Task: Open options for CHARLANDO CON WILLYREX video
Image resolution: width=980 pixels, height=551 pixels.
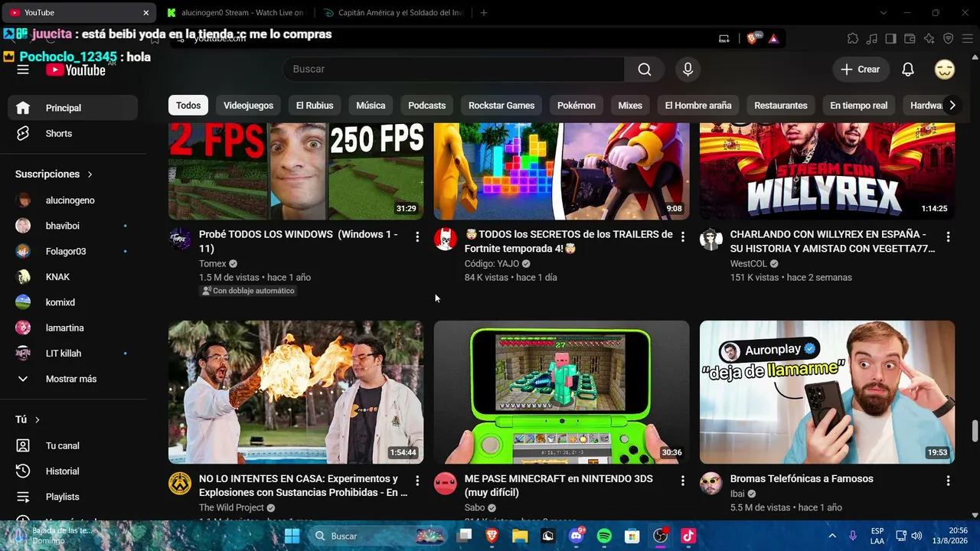Action: (x=949, y=237)
